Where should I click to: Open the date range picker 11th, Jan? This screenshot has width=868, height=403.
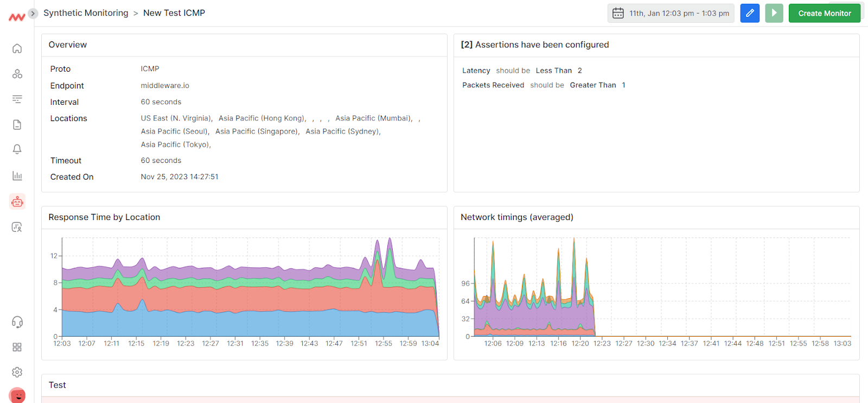[671, 13]
